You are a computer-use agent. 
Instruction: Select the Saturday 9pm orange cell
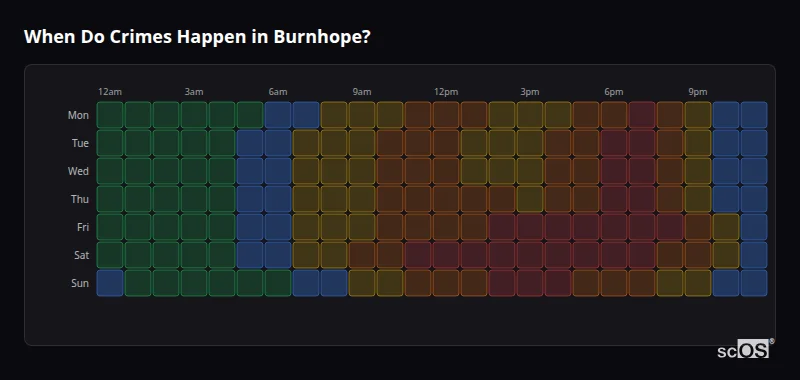pyautogui.click(x=698, y=255)
